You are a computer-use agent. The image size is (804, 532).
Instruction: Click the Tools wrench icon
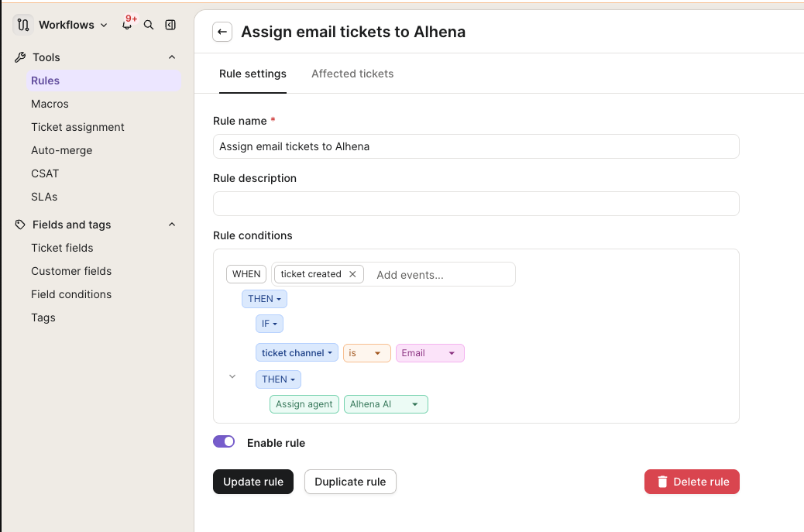pyautogui.click(x=20, y=57)
